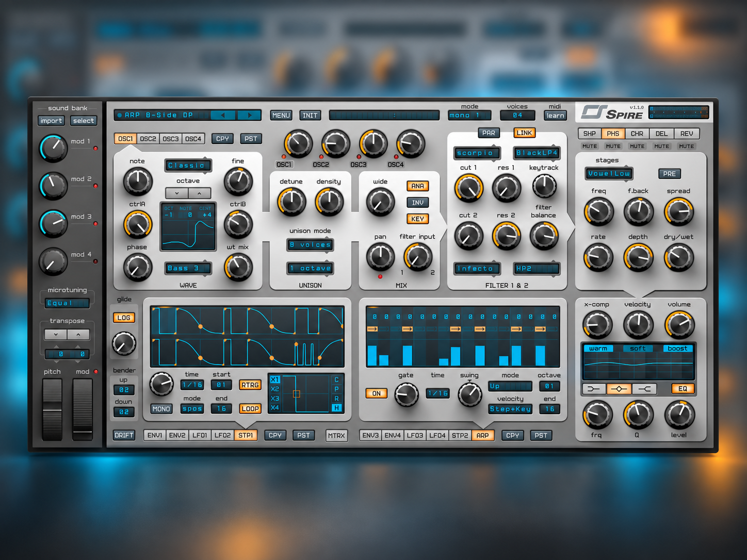
Task: Click the wt mix knob
Action: pyautogui.click(x=238, y=267)
